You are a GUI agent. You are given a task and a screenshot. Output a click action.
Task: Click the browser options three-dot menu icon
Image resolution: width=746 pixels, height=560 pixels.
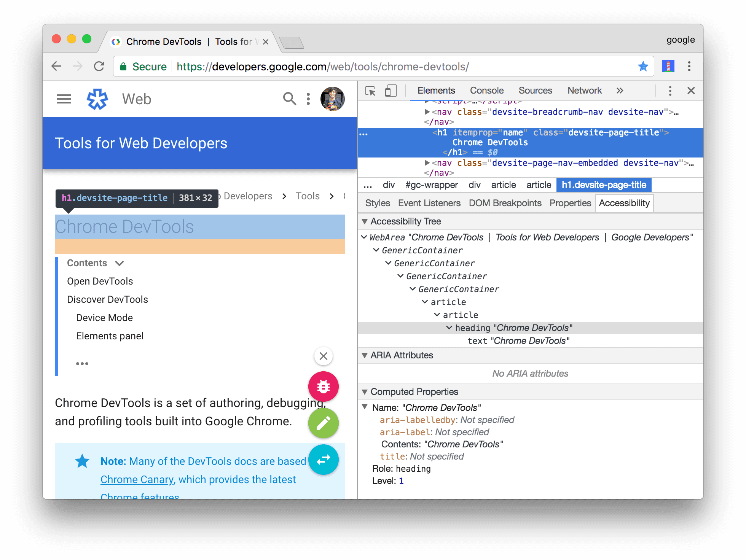(689, 67)
